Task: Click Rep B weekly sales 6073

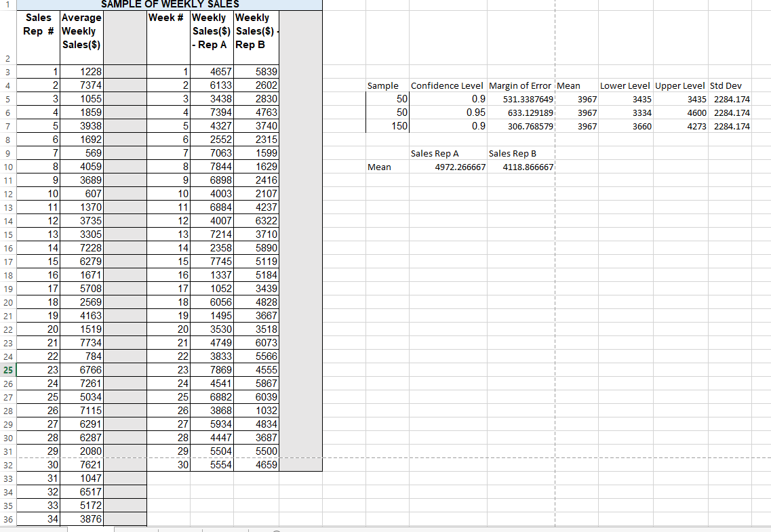Action: pyautogui.click(x=256, y=343)
